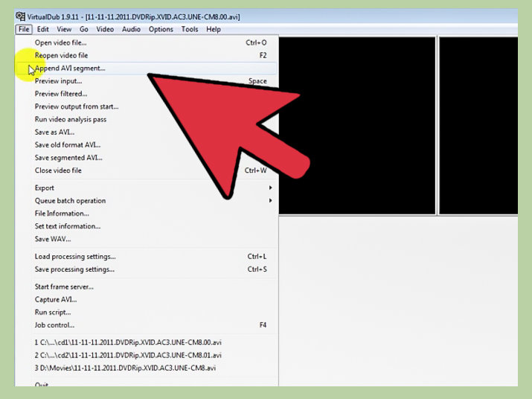Click the left input video pane
The height and width of the screenshot is (399, 532).
(357, 125)
